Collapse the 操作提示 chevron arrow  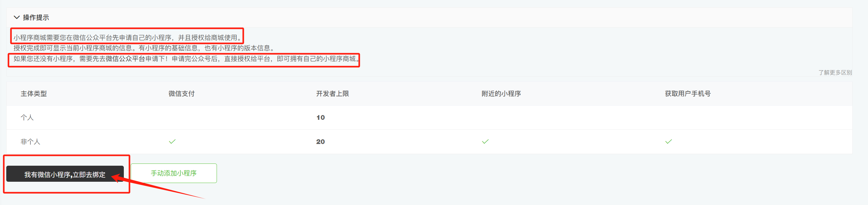pyautogui.click(x=17, y=17)
